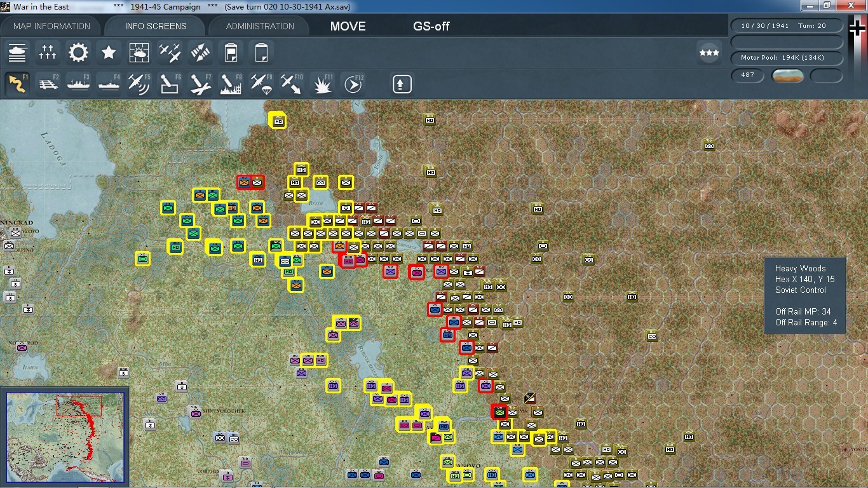Select the F2 rail move mode
This screenshot has width=868, height=488.
click(x=48, y=84)
